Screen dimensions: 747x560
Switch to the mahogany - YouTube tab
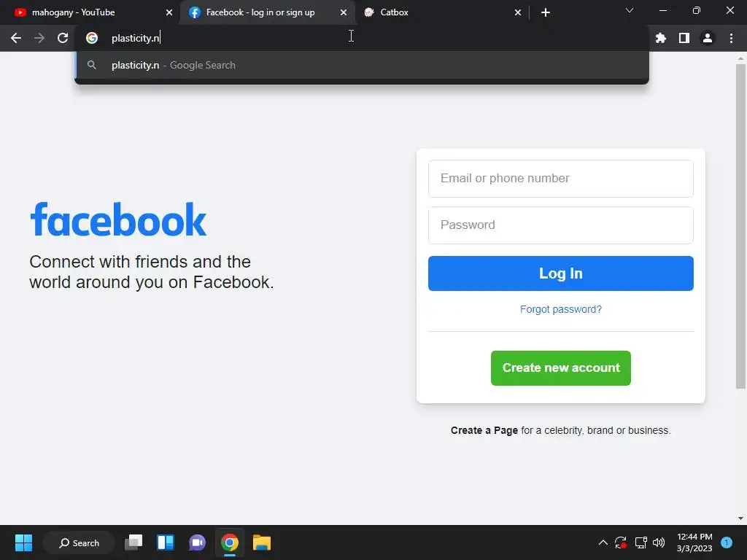[90, 12]
